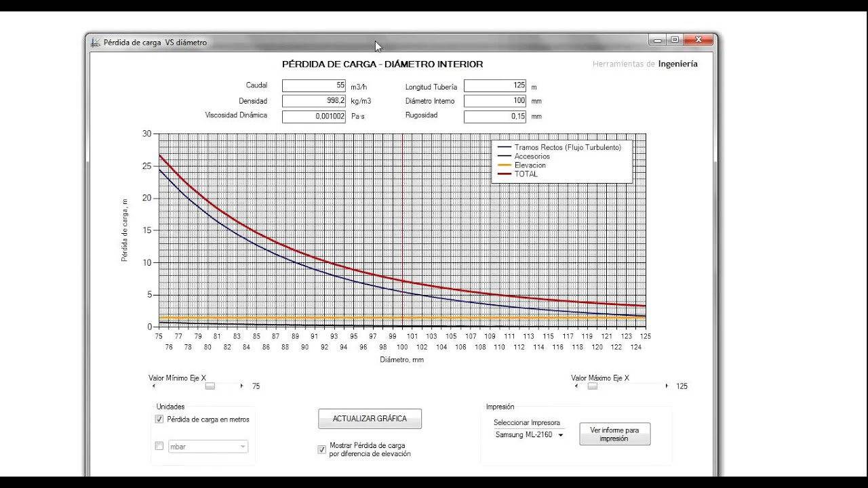Click Tramos Rectos (Flujo Turbulento) legend entry

click(x=559, y=147)
